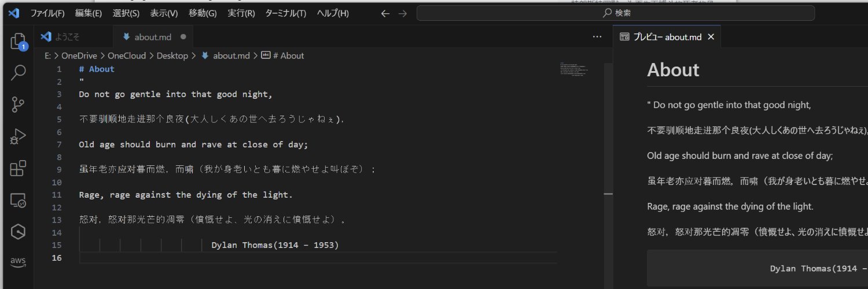Click the About heading in preview pane

(673, 70)
